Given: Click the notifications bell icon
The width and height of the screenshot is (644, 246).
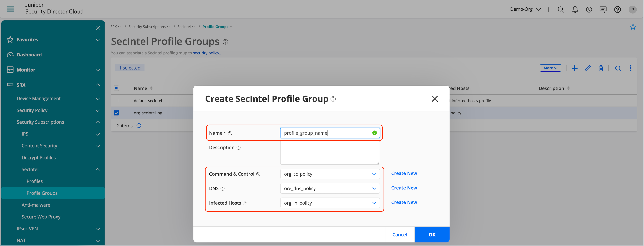Looking at the screenshot, I should 575,10.
